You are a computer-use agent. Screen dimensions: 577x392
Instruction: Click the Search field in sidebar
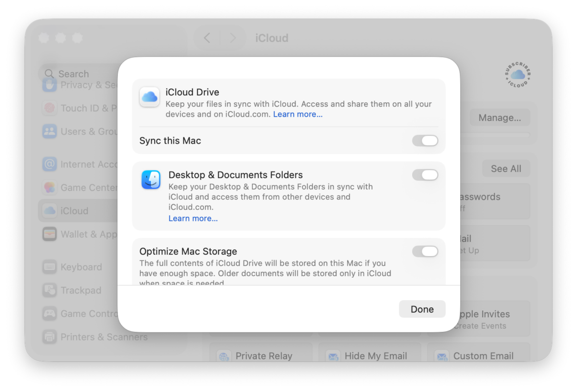pos(79,73)
